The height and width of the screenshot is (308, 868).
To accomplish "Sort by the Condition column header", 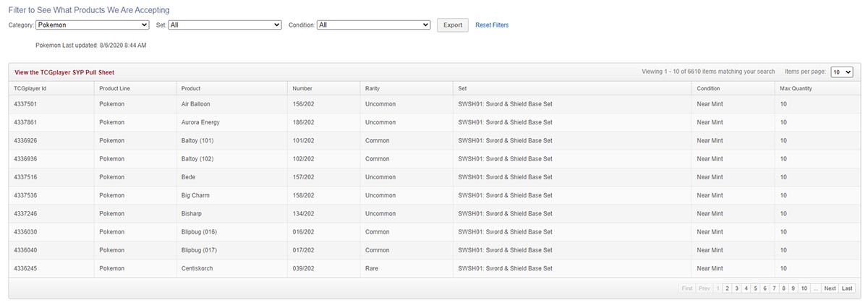I will tap(733, 88).
